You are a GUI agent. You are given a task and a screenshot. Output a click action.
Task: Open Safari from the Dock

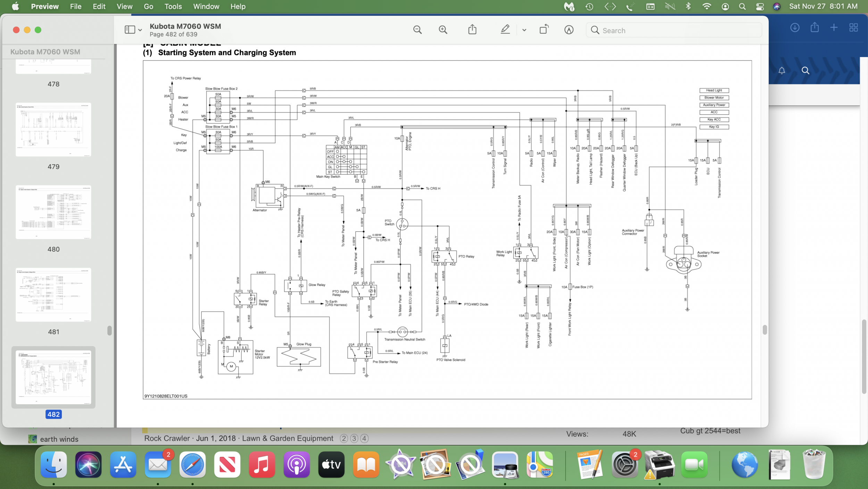pos(193,465)
